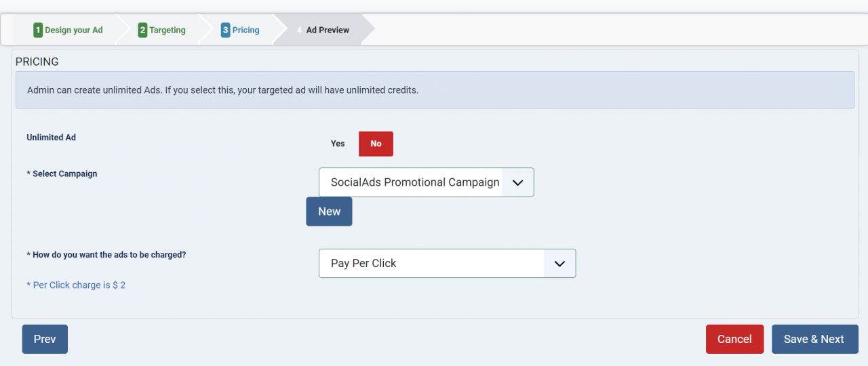Go back with the Prev button

point(45,339)
